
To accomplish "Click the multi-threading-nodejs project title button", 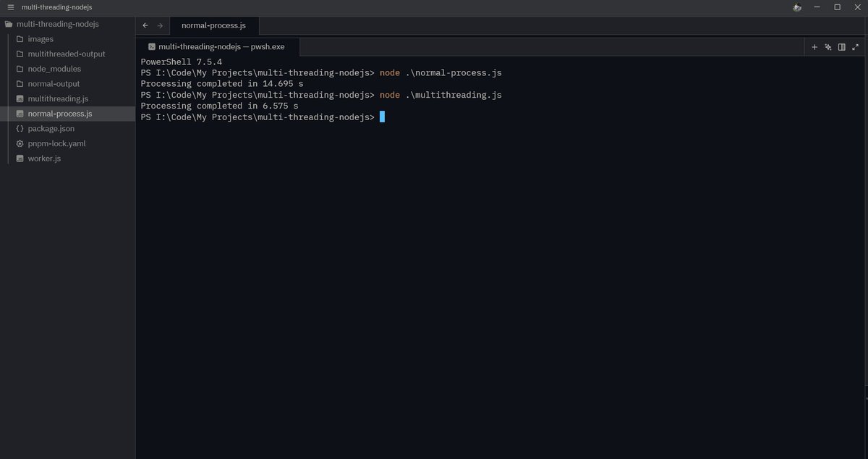I will (56, 7).
